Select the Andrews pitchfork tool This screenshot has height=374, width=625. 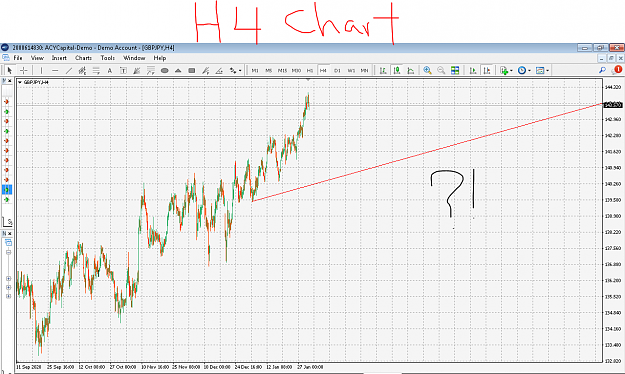click(205, 71)
